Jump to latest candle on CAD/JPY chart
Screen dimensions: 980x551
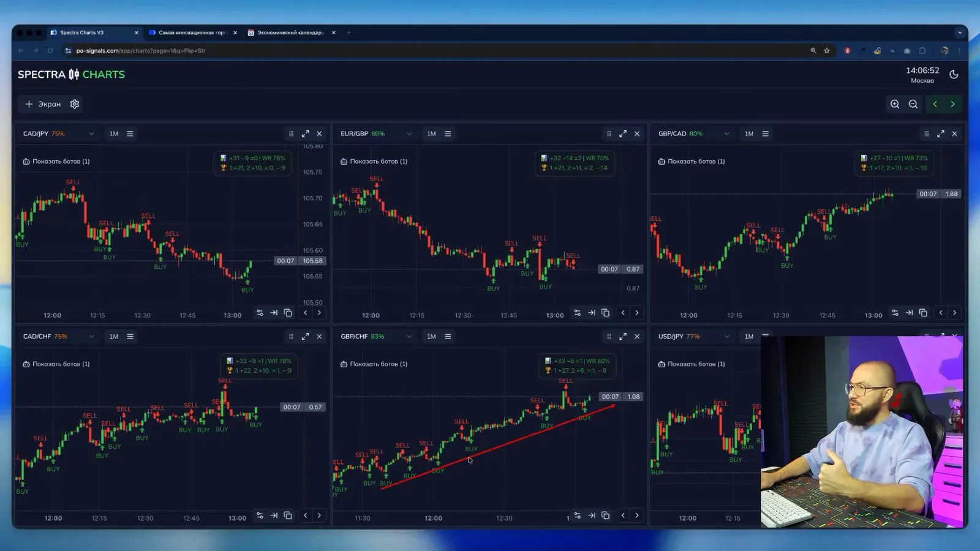[274, 313]
